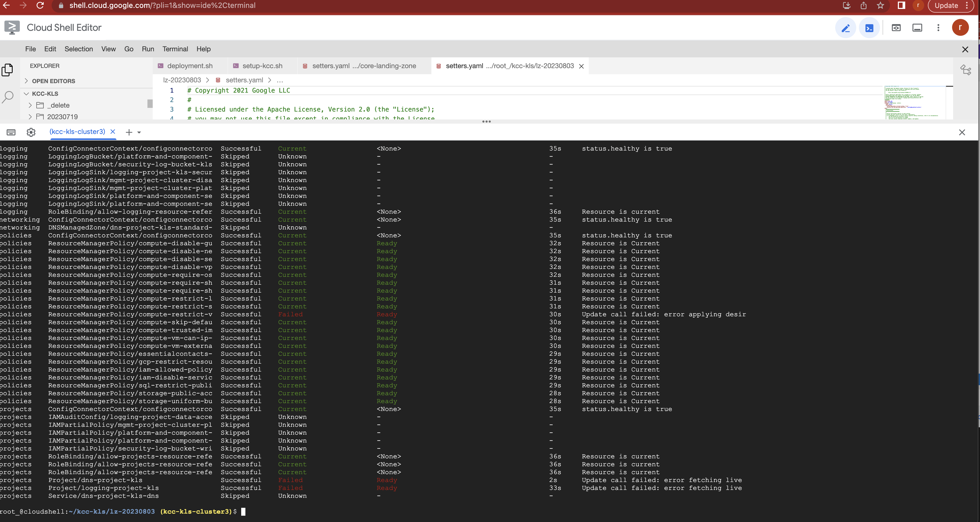
Task: Add a new terminal with the plus button
Action: click(128, 132)
